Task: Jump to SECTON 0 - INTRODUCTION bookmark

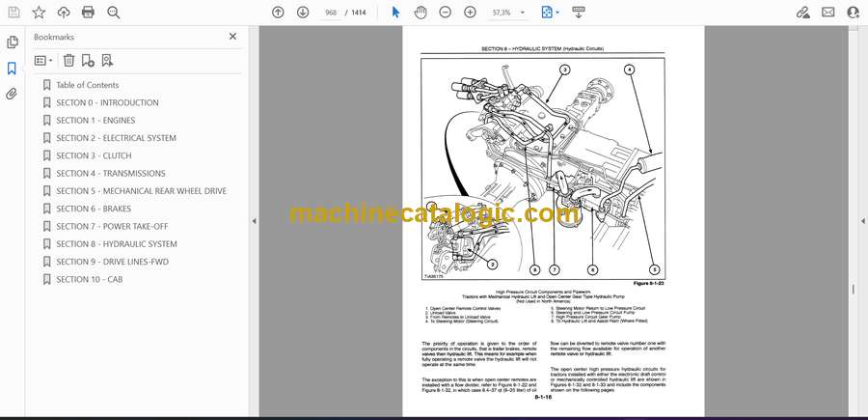Action: 107,102
